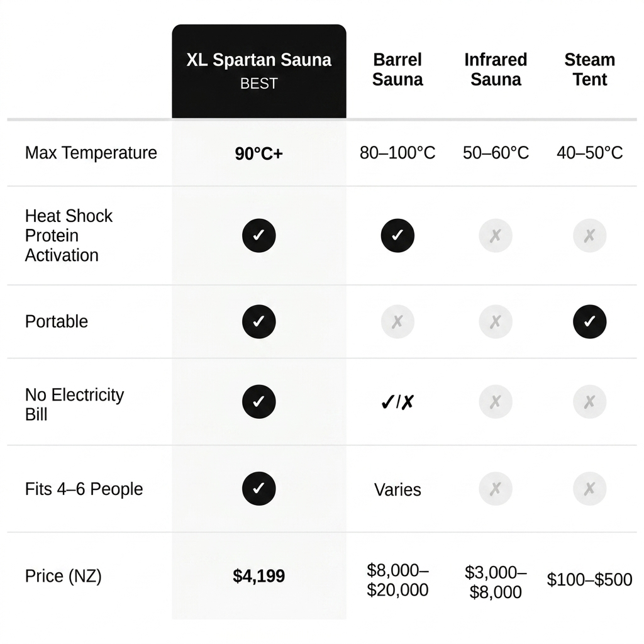Click the $4,199 price value

258,576
